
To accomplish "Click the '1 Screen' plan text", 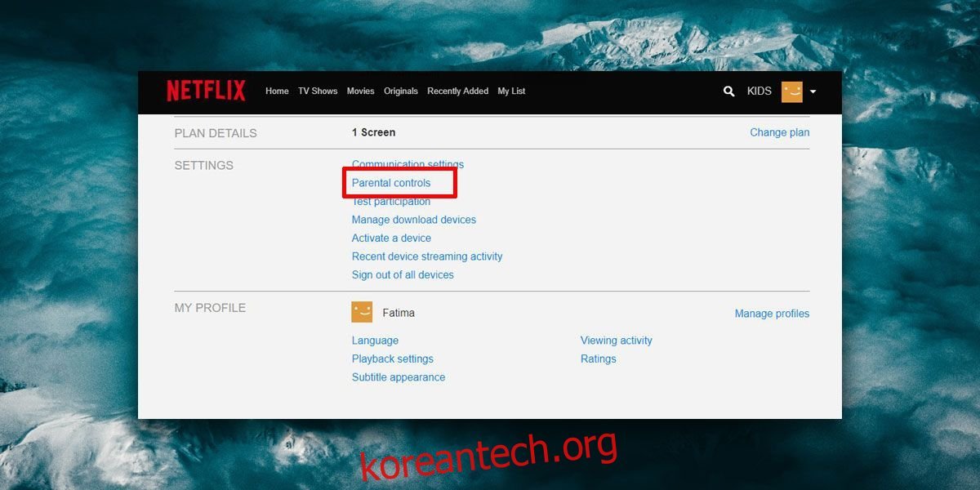I will click(373, 132).
